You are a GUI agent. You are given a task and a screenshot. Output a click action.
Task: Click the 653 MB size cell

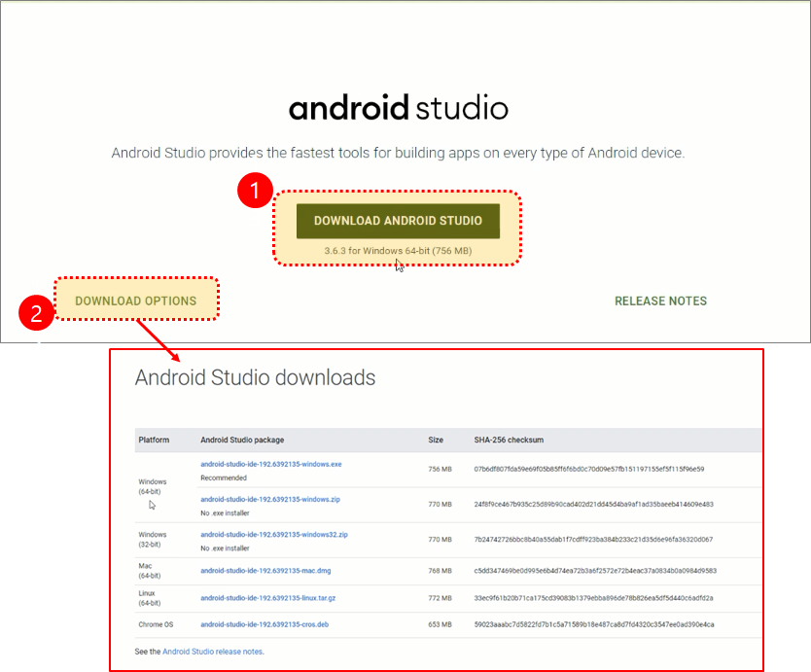(440, 624)
